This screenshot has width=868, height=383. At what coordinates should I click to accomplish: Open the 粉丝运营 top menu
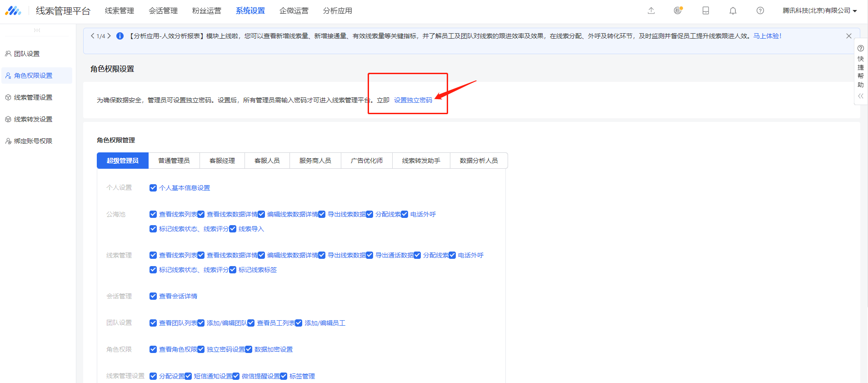click(207, 10)
